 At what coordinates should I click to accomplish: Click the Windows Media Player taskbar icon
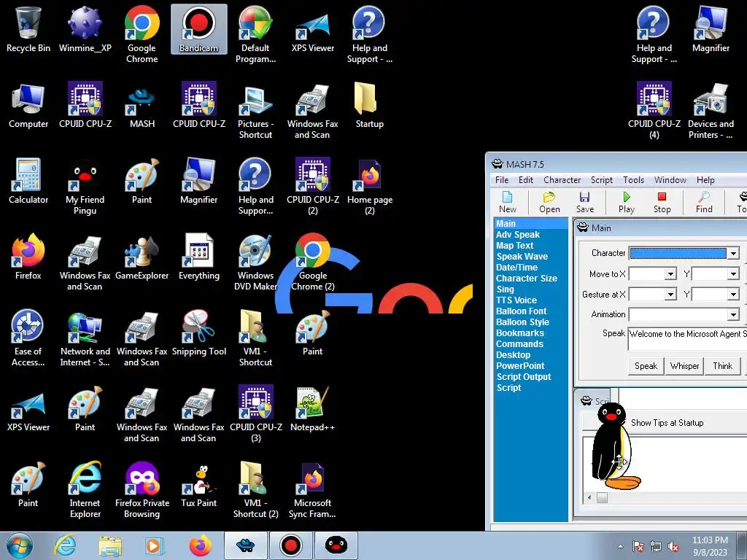coord(153,545)
